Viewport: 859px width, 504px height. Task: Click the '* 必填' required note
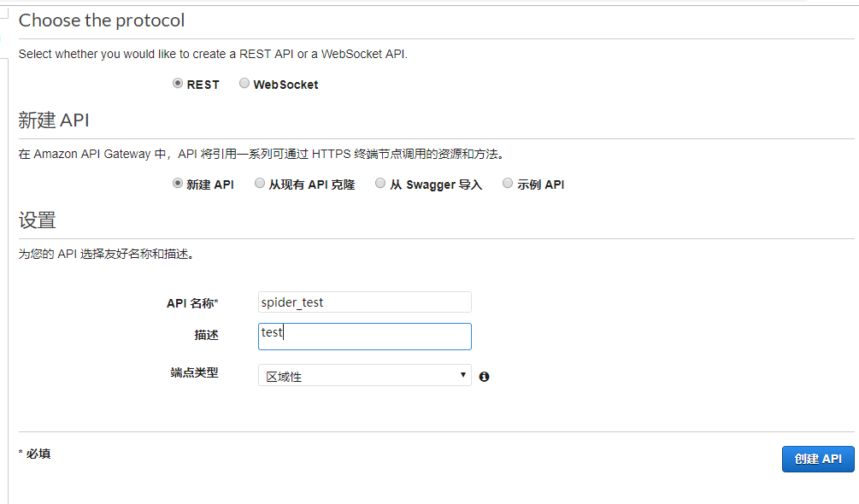coord(34,454)
